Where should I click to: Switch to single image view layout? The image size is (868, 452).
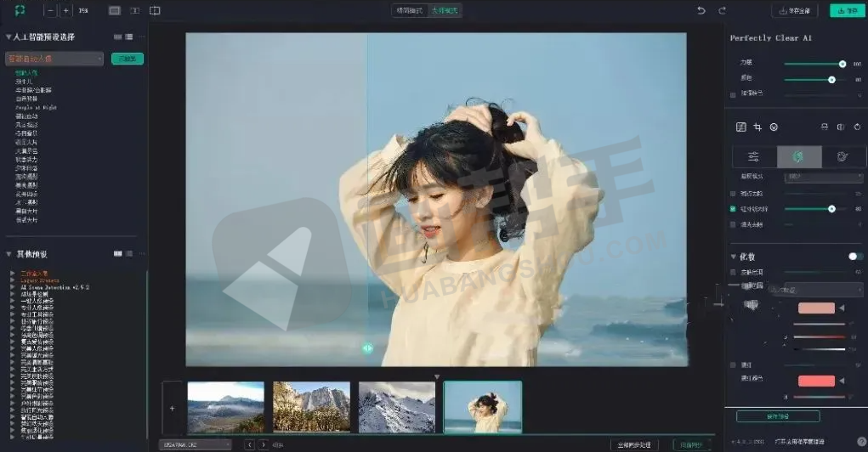pos(115,10)
